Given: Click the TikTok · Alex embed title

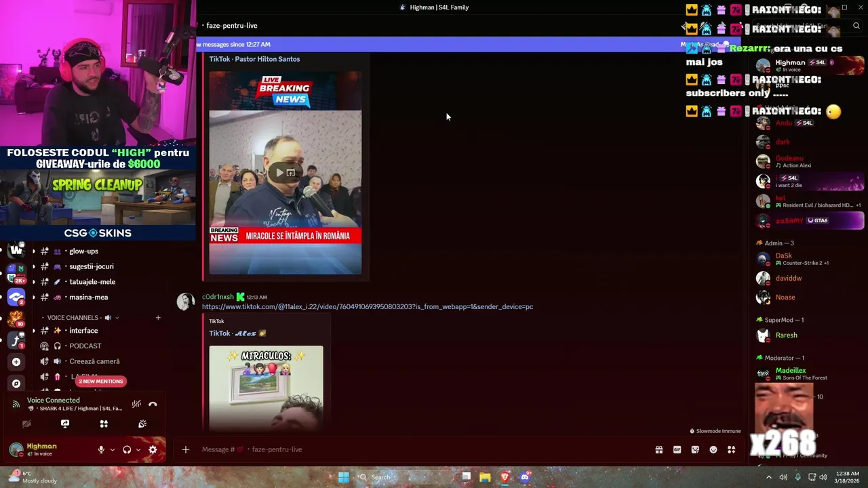Looking at the screenshot, I should (x=237, y=333).
